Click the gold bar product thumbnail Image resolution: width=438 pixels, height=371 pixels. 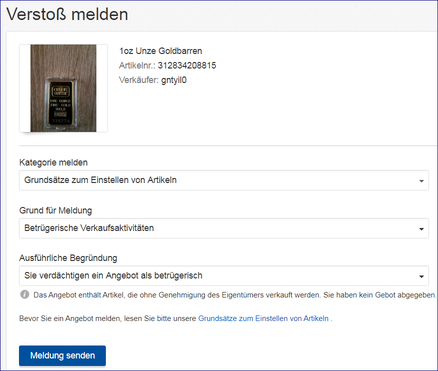coord(63,88)
